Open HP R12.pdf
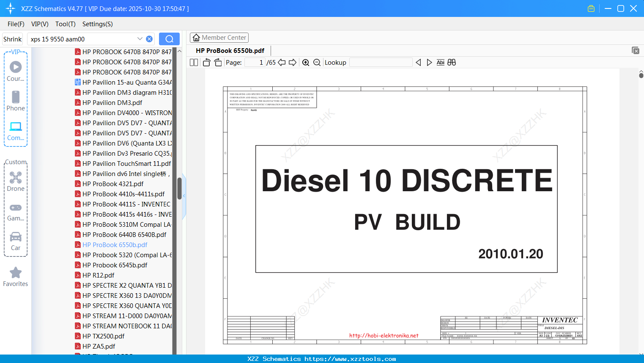Image resolution: width=644 pixels, height=363 pixels. pyautogui.click(x=95, y=275)
